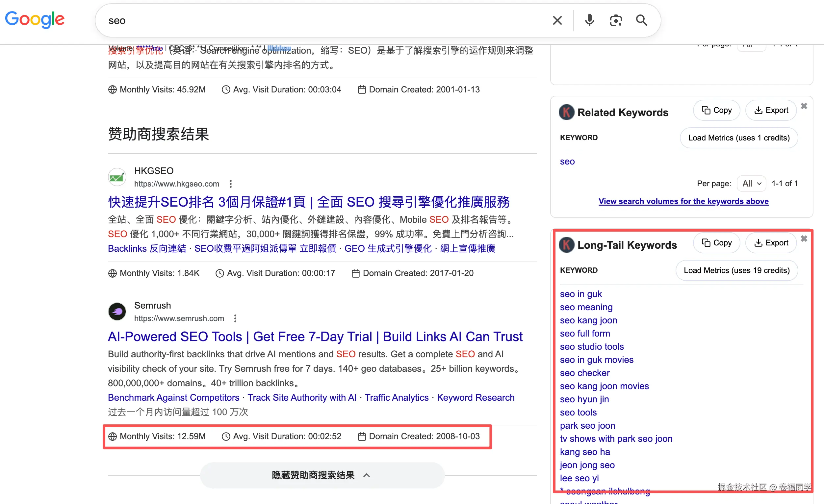The image size is (824, 504).
Task: Open more options for Semrush result
Action: [x=235, y=318]
